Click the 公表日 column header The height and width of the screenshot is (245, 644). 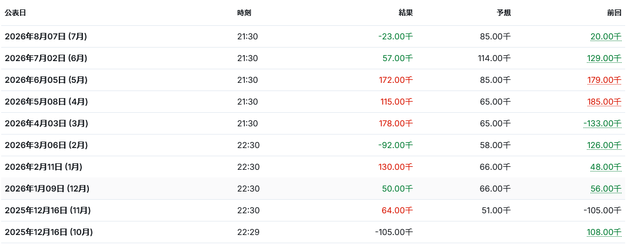pyautogui.click(x=15, y=13)
